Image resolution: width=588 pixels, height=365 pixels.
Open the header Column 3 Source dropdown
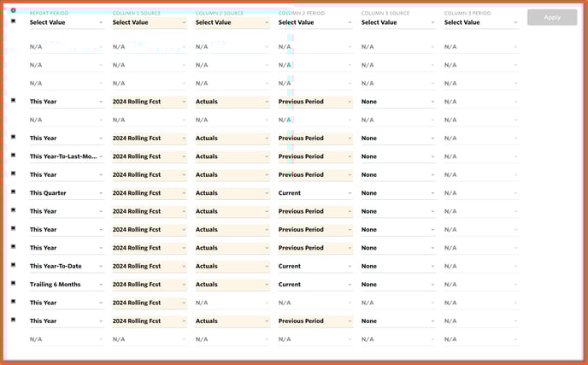click(x=398, y=22)
